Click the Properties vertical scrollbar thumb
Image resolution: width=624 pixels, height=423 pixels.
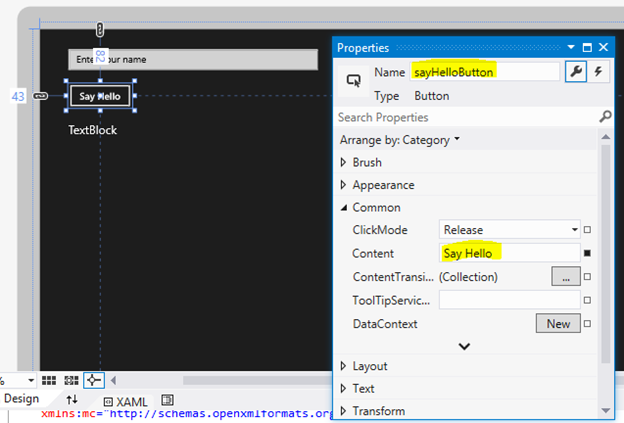click(x=605, y=254)
